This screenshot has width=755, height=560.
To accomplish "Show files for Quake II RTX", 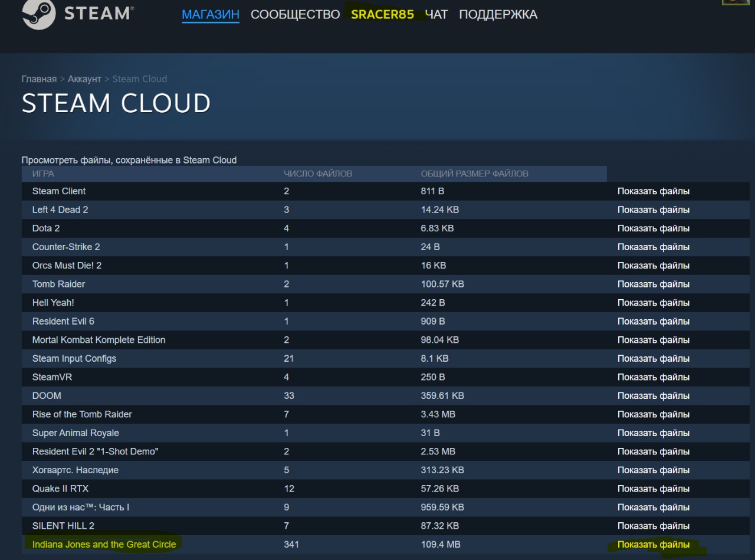I will click(654, 489).
